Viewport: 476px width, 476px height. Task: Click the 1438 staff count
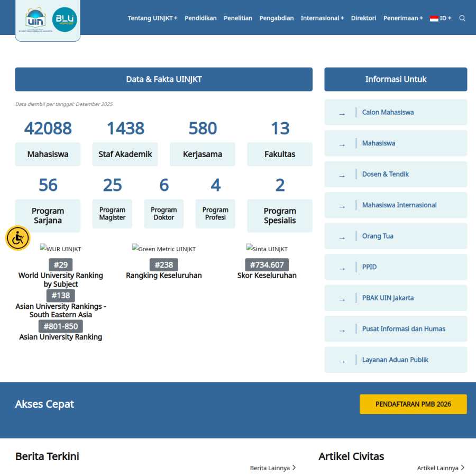coord(125,128)
